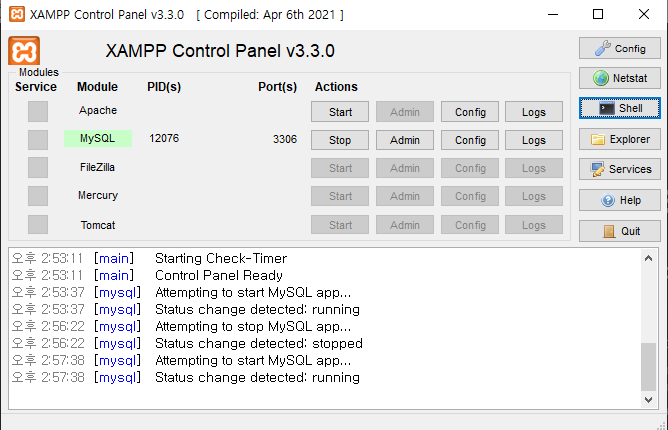Start the Apache module
The height and width of the screenshot is (430, 668).
(340, 112)
